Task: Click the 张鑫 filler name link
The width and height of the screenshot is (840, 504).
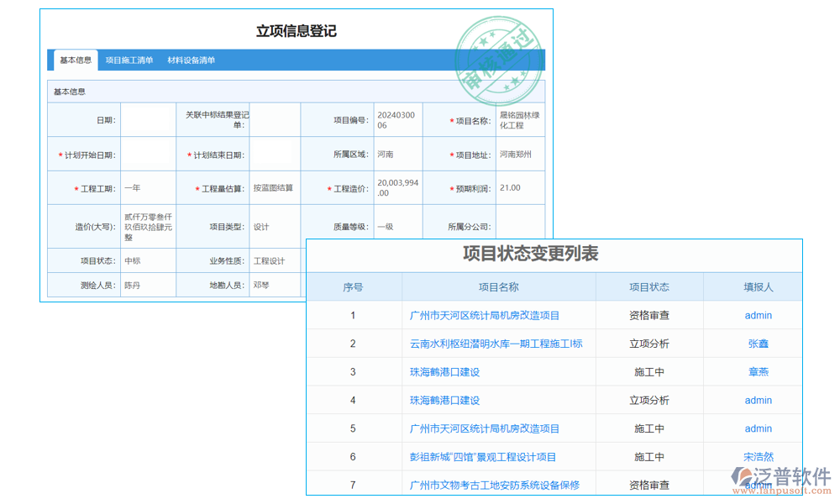Action: point(758,344)
